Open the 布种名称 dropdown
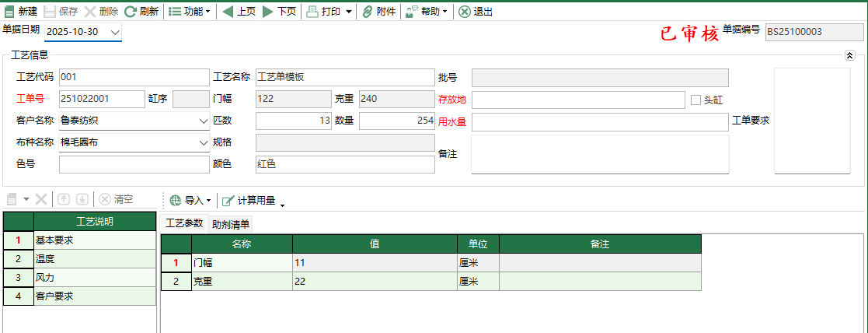 coord(202,142)
